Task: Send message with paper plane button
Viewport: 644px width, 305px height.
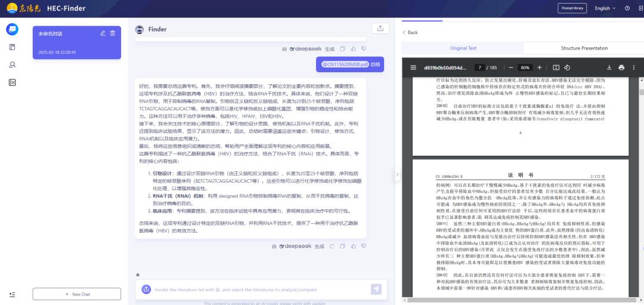Action: pos(376,289)
